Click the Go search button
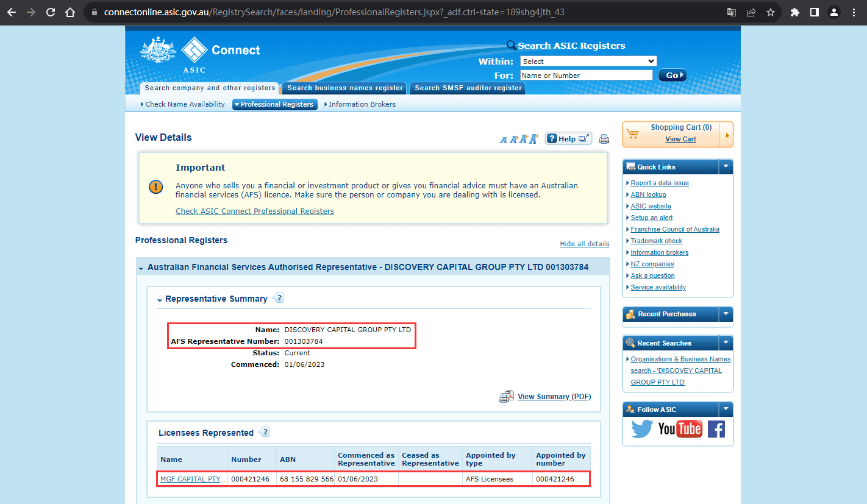The height and width of the screenshot is (504, 867). (x=673, y=75)
